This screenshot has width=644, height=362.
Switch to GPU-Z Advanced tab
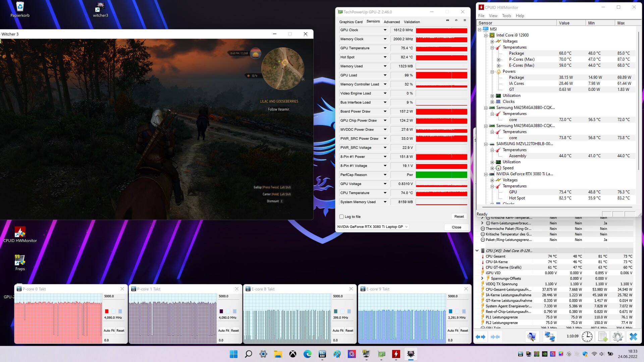[x=392, y=22]
